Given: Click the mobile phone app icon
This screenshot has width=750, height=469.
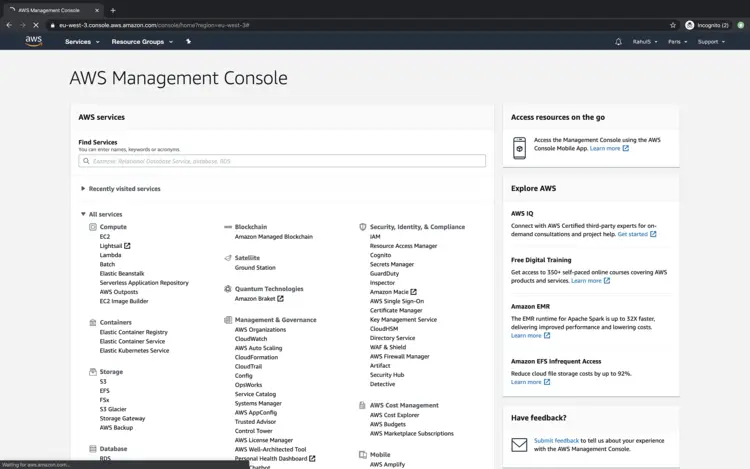Looking at the screenshot, I should (519, 148).
